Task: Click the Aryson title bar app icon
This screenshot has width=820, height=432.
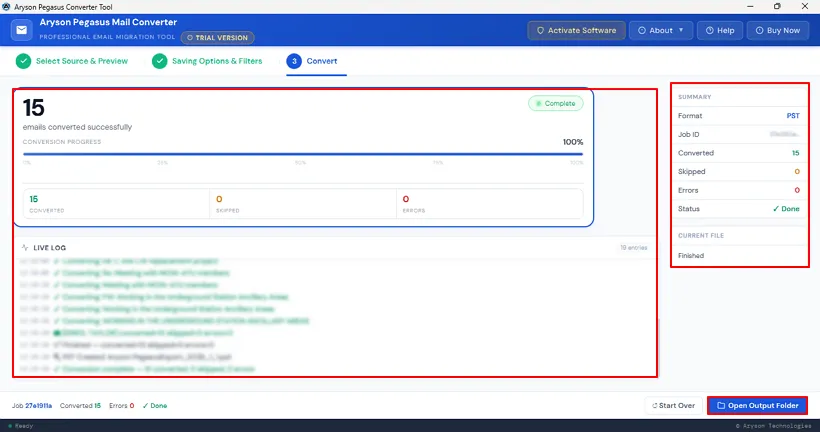Action: point(6,7)
